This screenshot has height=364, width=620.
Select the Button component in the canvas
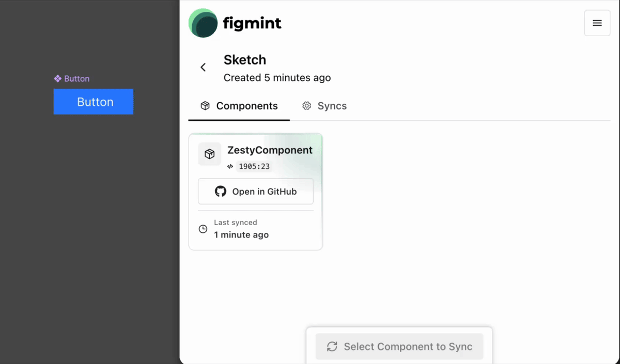tap(93, 102)
